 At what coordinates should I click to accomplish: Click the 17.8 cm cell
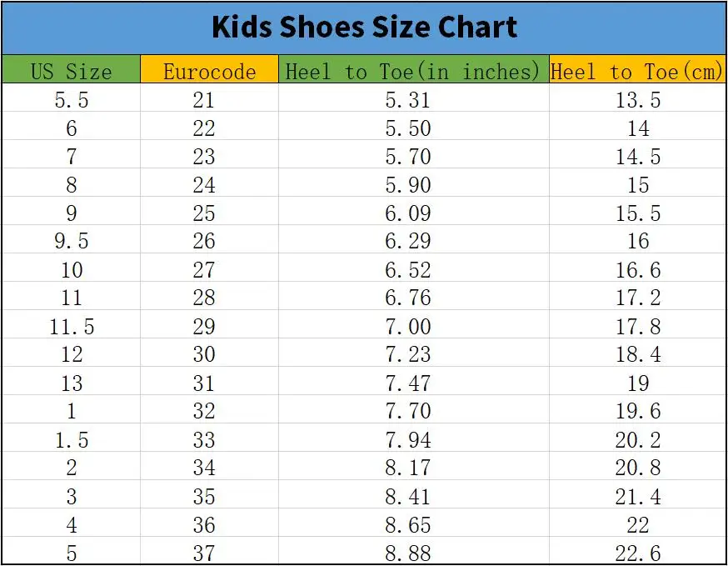(x=638, y=327)
